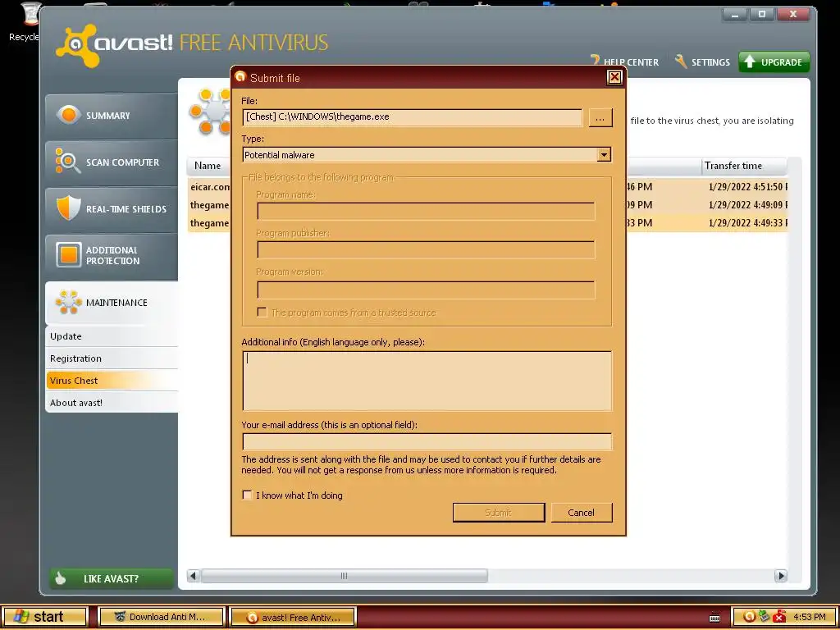Image resolution: width=840 pixels, height=630 pixels.
Task: Collapse the Maintenance section
Action: (x=112, y=303)
